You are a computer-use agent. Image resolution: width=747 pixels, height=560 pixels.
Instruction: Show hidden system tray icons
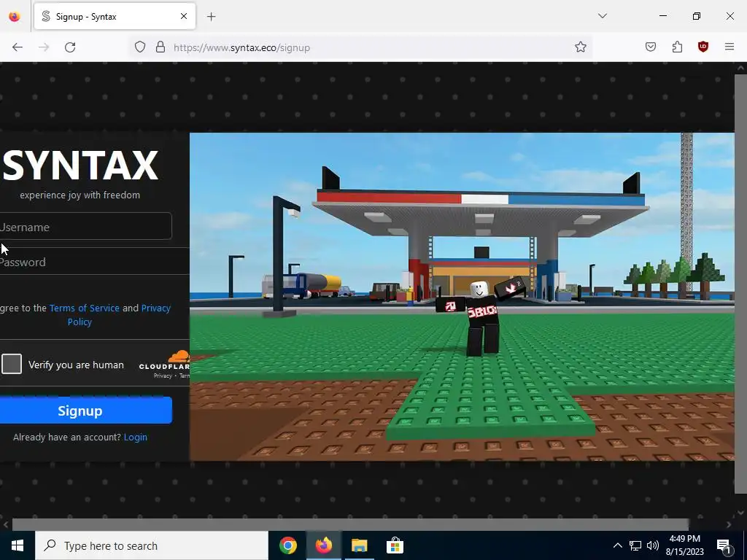coord(617,545)
